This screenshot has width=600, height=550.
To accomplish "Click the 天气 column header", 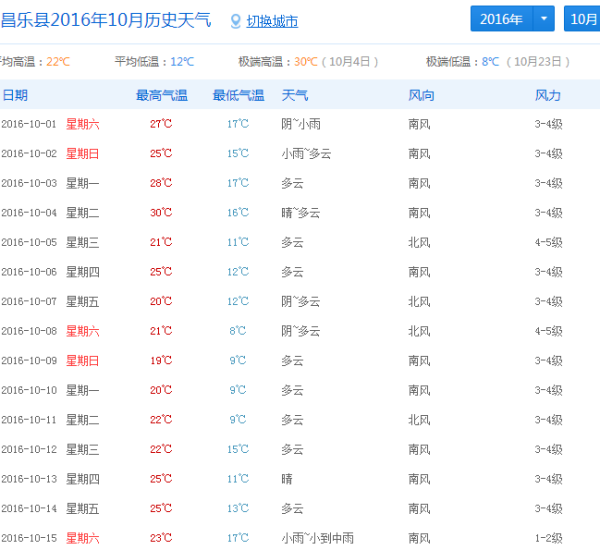I will (x=294, y=95).
